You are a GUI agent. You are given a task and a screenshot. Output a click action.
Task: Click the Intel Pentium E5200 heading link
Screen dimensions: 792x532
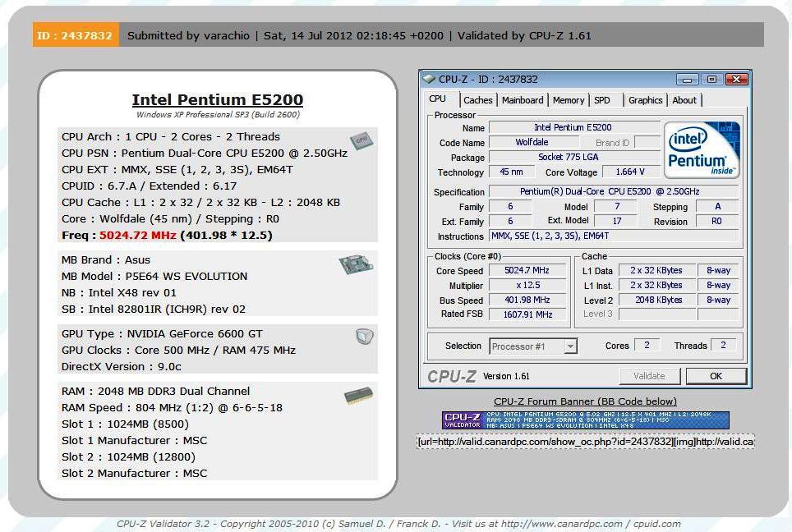tap(218, 100)
